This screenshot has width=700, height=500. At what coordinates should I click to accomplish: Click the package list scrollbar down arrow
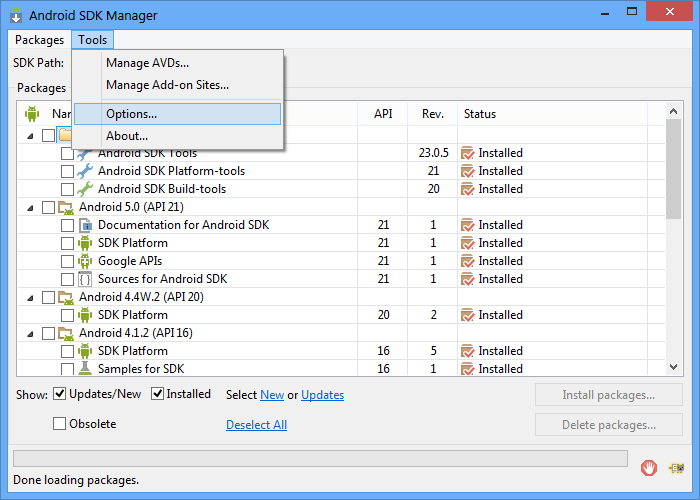click(674, 367)
